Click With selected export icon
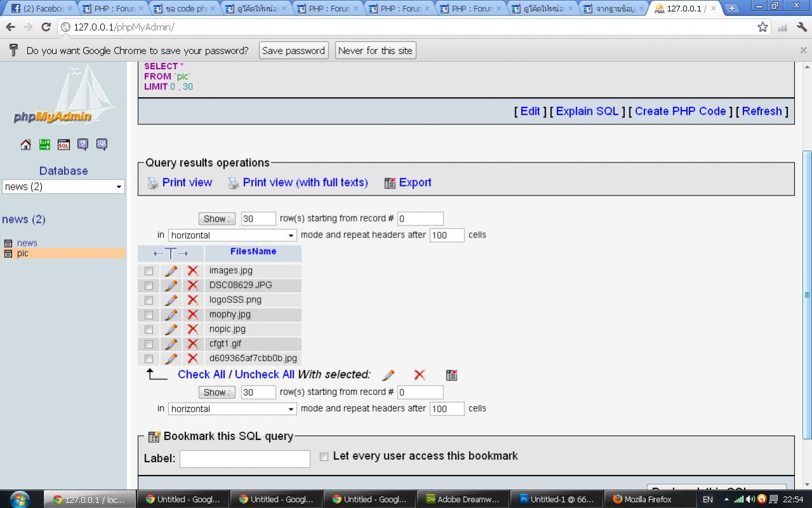Image resolution: width=812 pixels, height=508 pixels. (451, 375)
